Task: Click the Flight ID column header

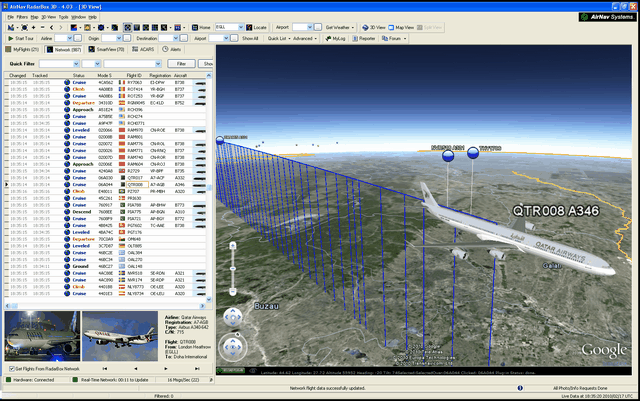Action: pyautogui.click(x=134, y=76)
